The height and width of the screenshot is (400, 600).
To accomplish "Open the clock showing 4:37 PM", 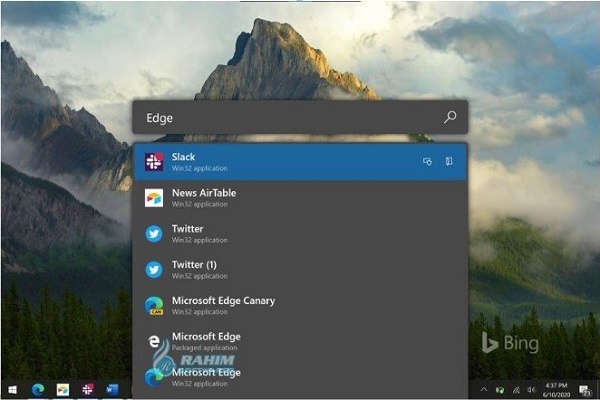I will coord(556,390).
